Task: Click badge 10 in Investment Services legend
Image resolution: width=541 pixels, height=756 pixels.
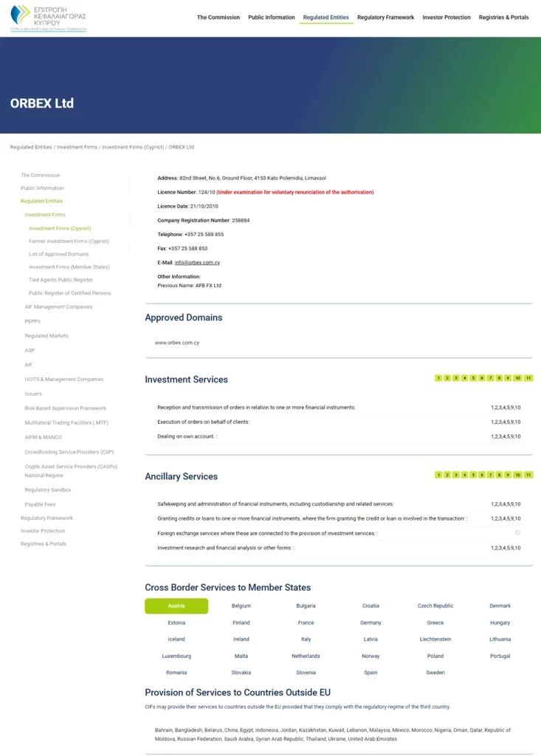Action: pos(517,378)
